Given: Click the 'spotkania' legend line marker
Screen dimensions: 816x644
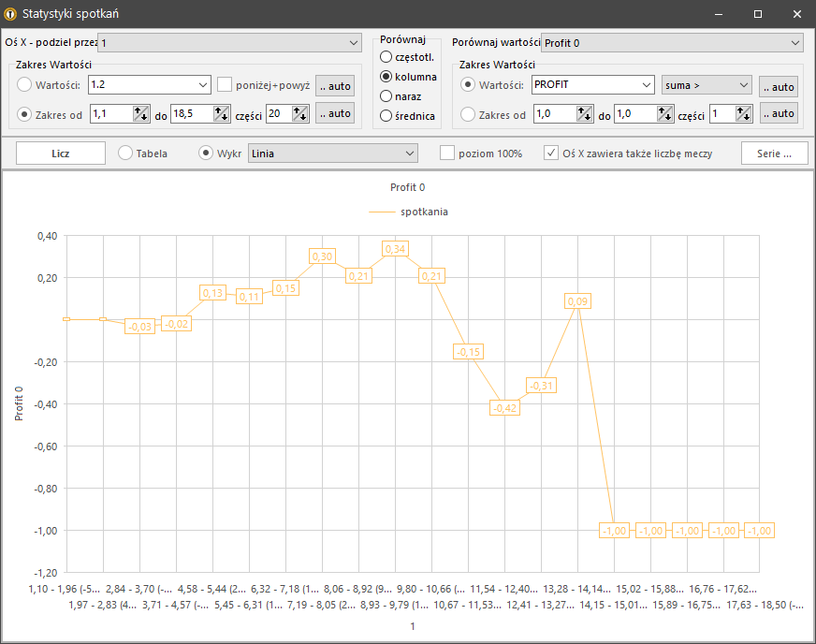Looking at the screenshot, I should (x=383, y=212).
